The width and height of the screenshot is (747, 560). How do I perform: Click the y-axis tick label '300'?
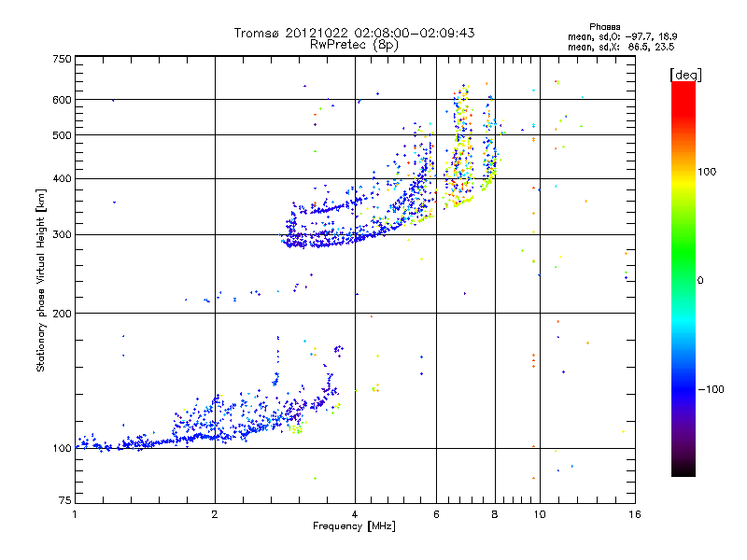coord(62,235)
